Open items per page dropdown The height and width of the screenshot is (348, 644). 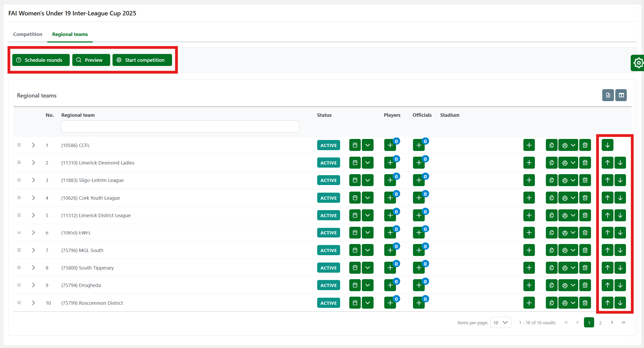click(x=501, y=323)
